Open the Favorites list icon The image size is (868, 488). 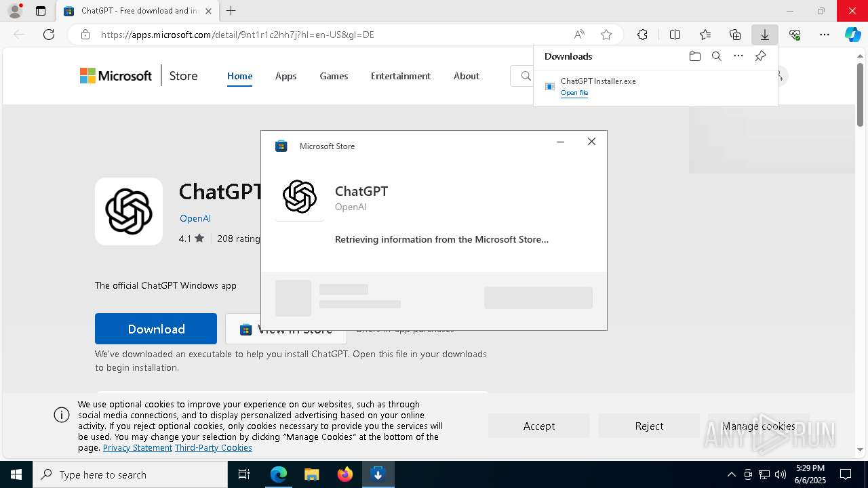click(x=705, y=35)
